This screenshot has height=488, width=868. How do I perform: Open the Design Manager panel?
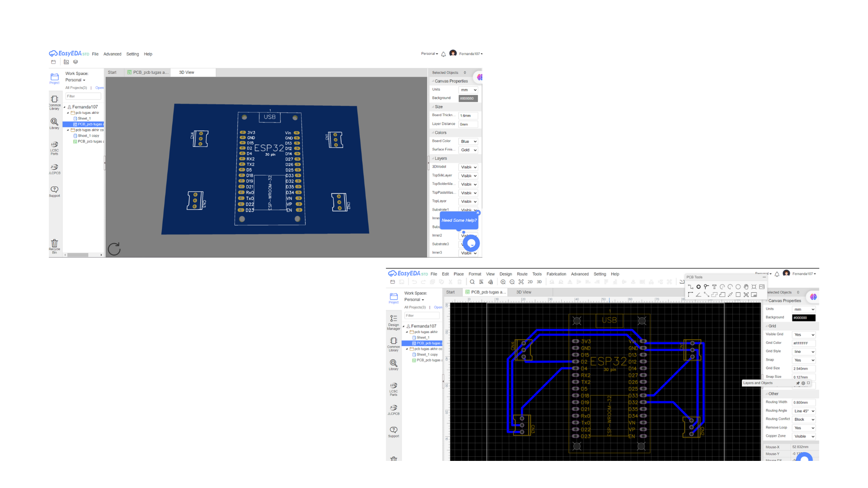pos(393,322)
